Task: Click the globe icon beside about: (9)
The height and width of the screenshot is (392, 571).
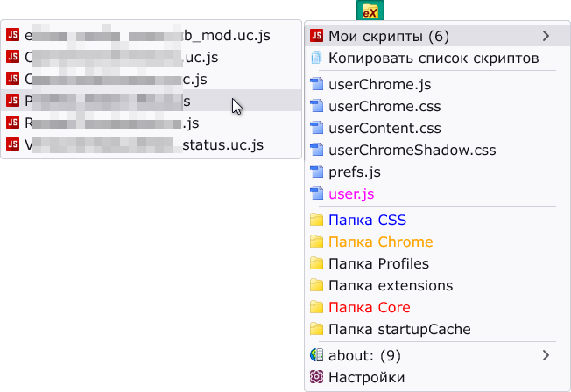Action: point(316,355)
